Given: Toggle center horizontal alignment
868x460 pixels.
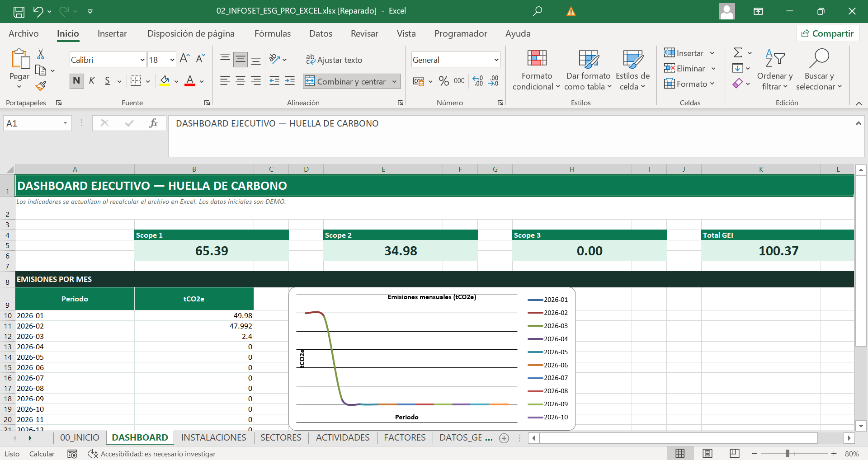Looking at the screenshot, I should click(x=241, y=81).
